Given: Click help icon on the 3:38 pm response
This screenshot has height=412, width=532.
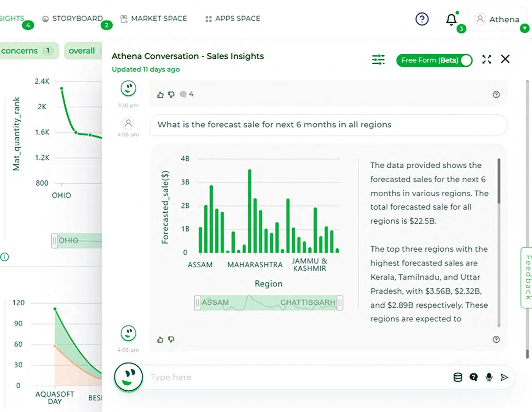Looking at the screenshot, I should pyautogui.click(x=496, y=95).
